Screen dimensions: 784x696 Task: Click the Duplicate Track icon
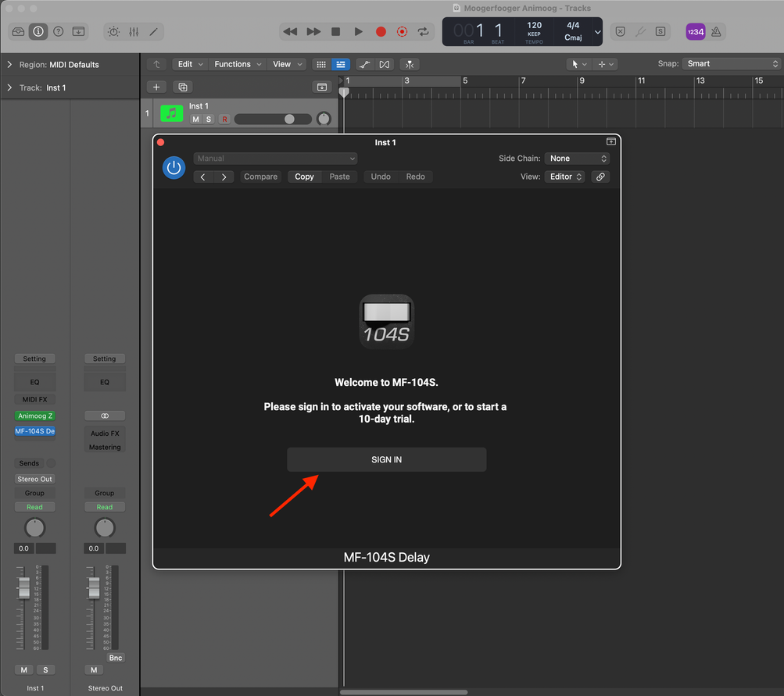(x=183, y=87)
